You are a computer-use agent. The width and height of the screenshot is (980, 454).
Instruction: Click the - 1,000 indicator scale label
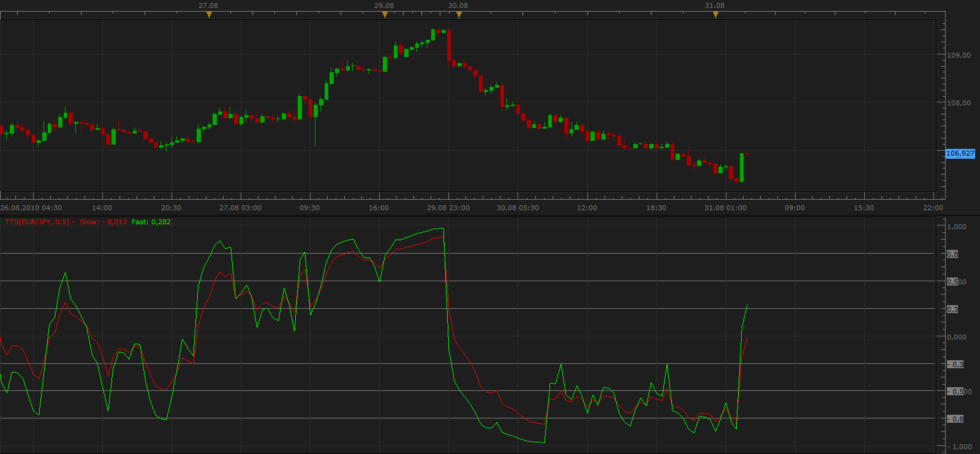(x=961, y=447)
